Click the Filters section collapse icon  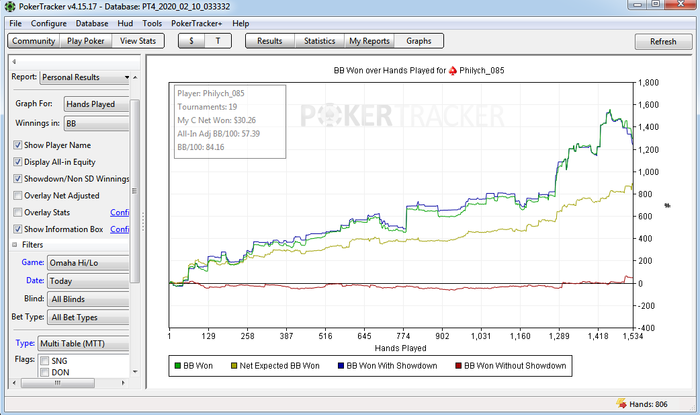tap(14, 245)
